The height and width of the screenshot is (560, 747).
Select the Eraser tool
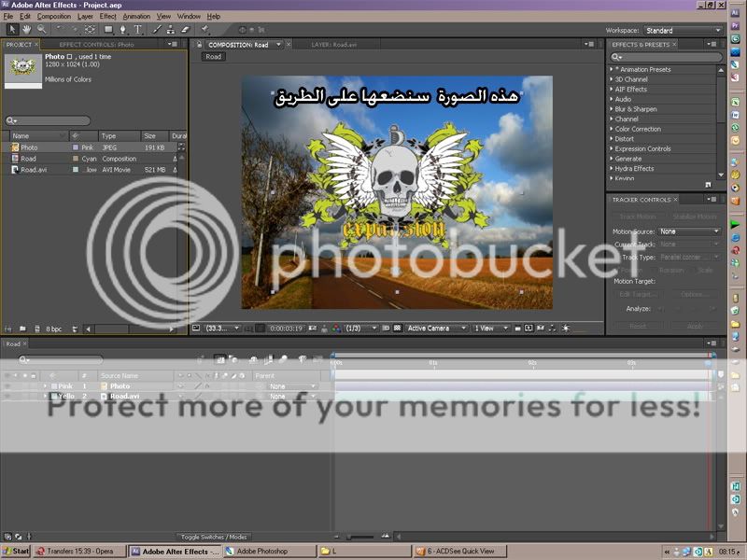[x=185, y=30]
